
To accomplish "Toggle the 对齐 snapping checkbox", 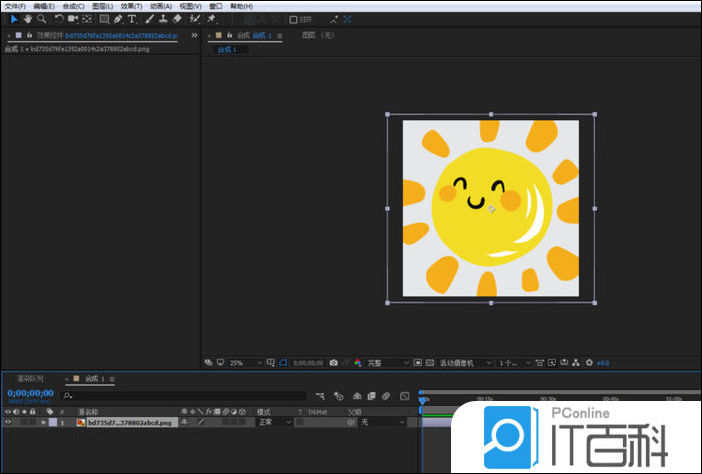I will coord(294,19).
